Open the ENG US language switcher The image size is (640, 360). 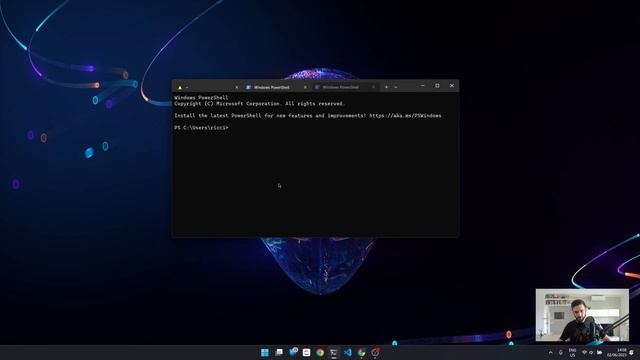point(572,353)
